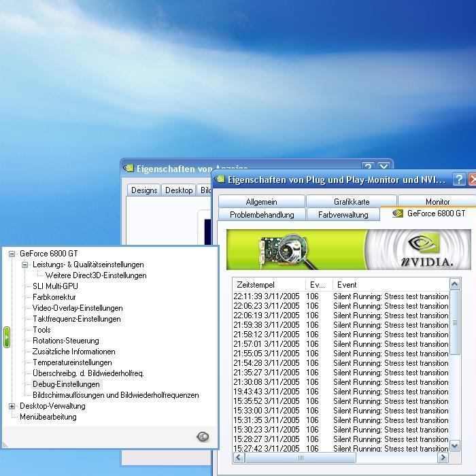Select event row 22:11:39 3/11/2005
This screenshot has height=476, width=476.
(x=341, y=296)
